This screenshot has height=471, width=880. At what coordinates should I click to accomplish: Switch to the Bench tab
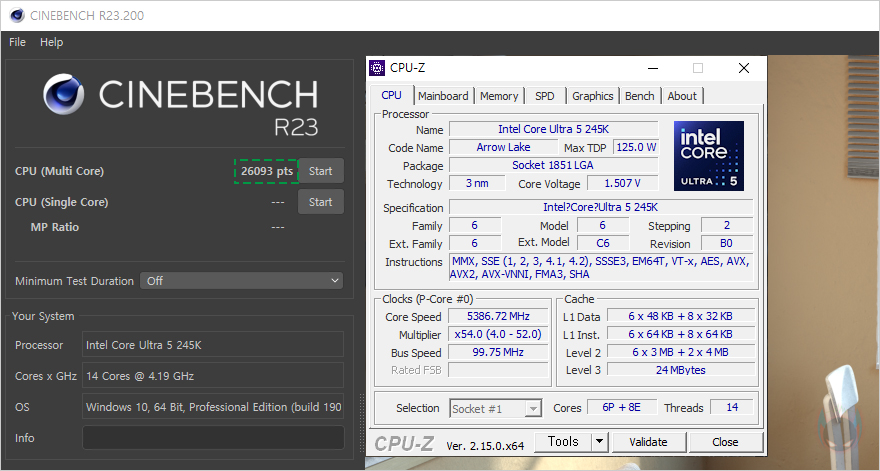click(640, 96)
